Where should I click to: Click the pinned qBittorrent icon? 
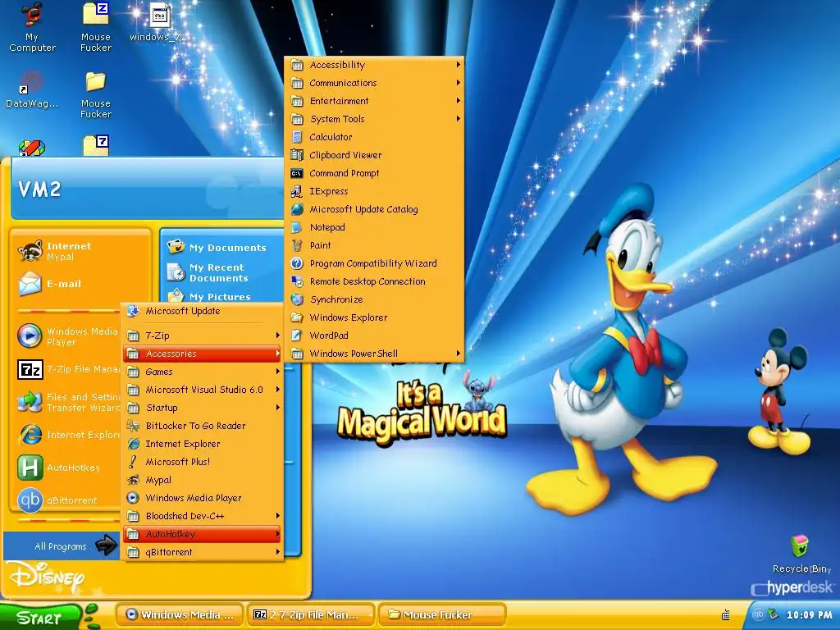[30, 500]
